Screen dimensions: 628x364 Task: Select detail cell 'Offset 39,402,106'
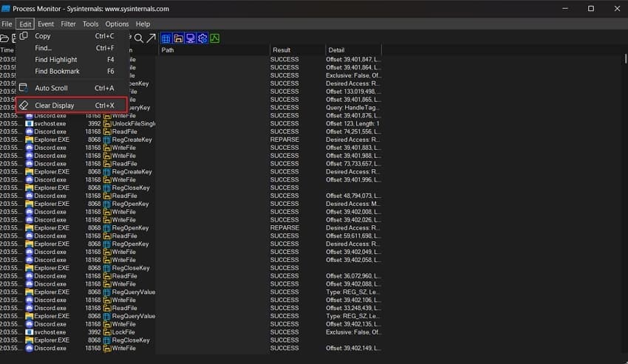coord(354,300)
